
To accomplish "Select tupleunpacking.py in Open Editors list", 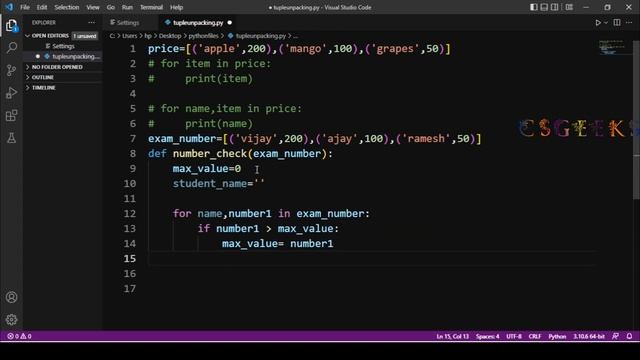I will coord(62,56).
